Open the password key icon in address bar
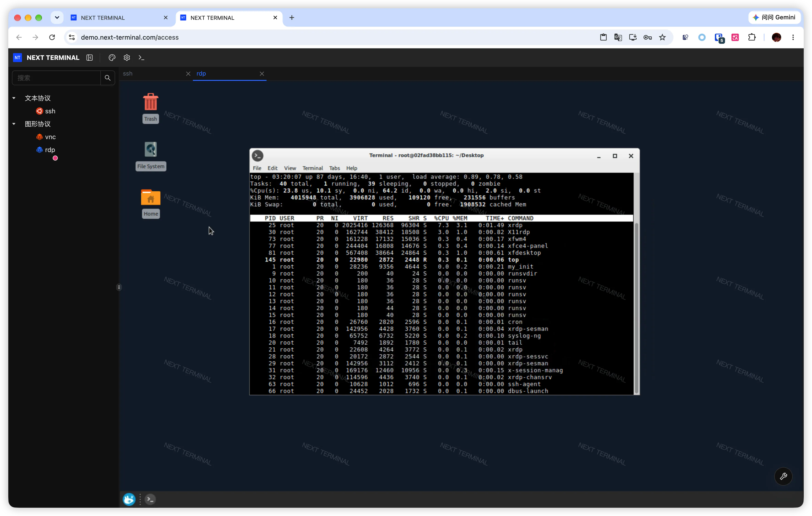Viewport: 812px width, 516px height. (x=647, y=38)
